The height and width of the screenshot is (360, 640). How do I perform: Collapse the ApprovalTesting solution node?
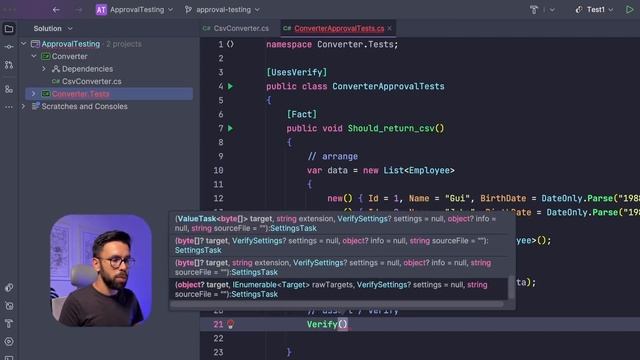click(x=24, y=44)
